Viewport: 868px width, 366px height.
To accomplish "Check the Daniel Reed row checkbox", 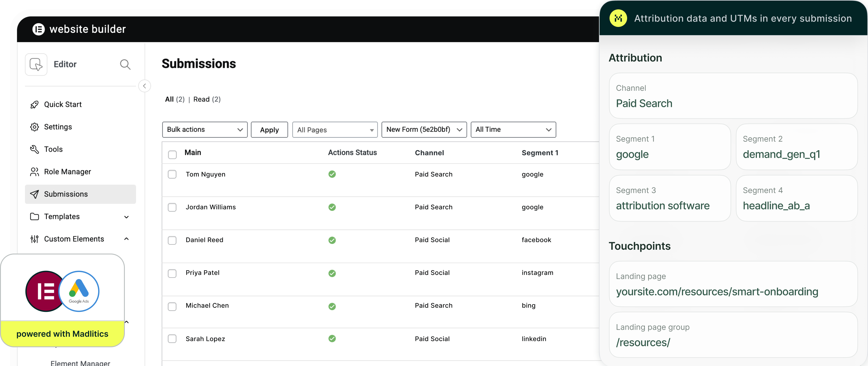I will (172, 240).
